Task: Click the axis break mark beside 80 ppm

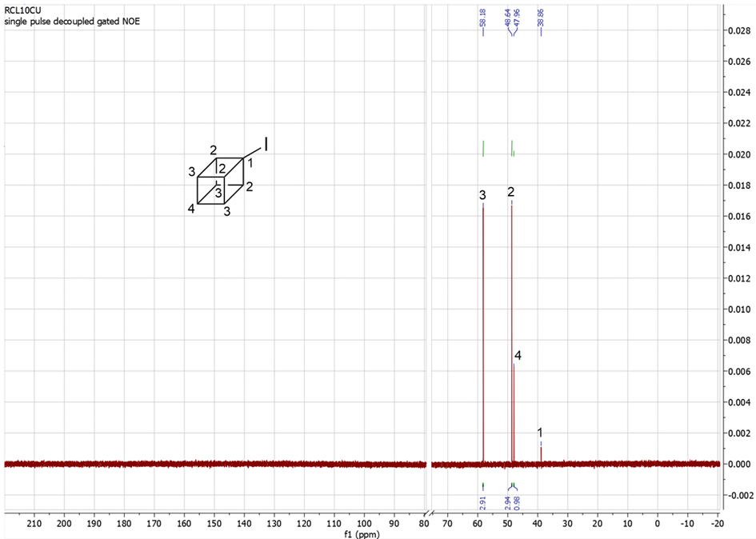Action: point(428,514)
